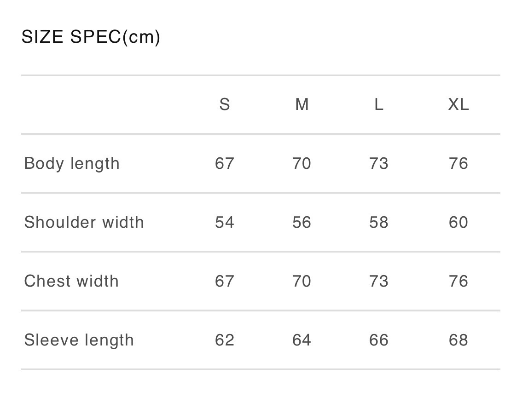Click shoulder width value 56 for M
This screenshot has height=420, width=528.
coord(302,222)
